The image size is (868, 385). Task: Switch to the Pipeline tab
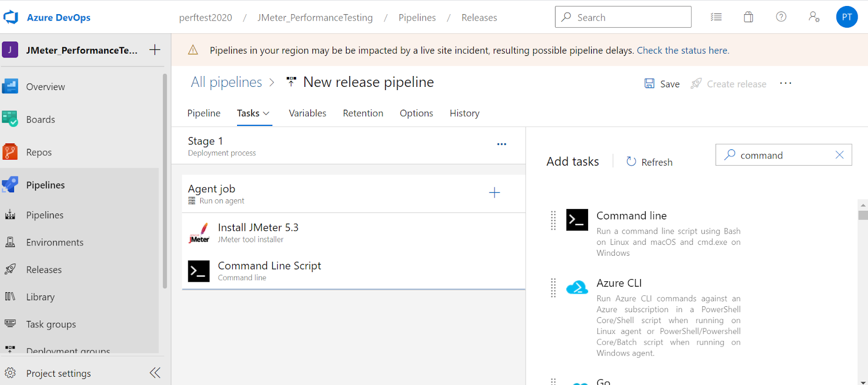pos(204,113)
